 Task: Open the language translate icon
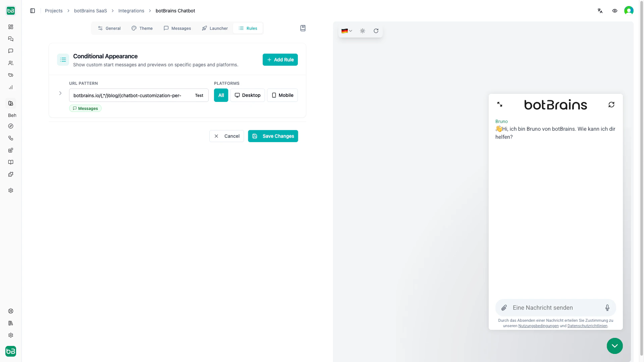(x=600, y=11)
